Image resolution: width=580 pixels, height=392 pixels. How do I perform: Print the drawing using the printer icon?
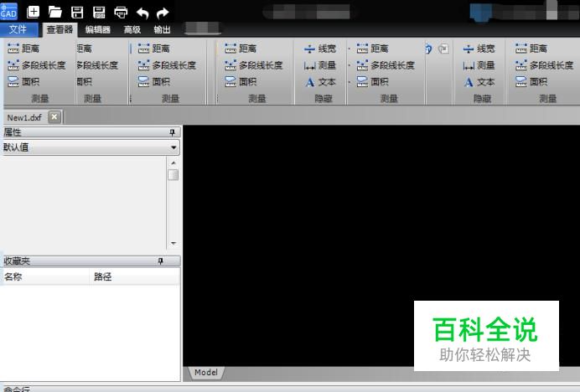pyautogui.click(x=121, y=13)
